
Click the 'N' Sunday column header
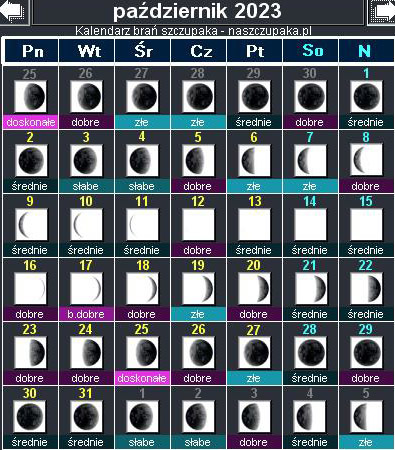coord(366,51)
